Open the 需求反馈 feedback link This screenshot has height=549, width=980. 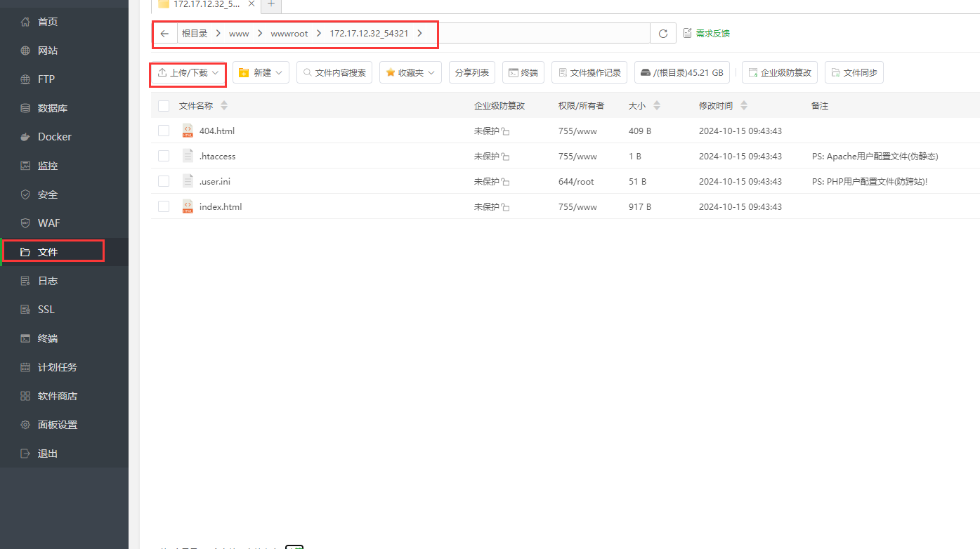tap(707, 33)
